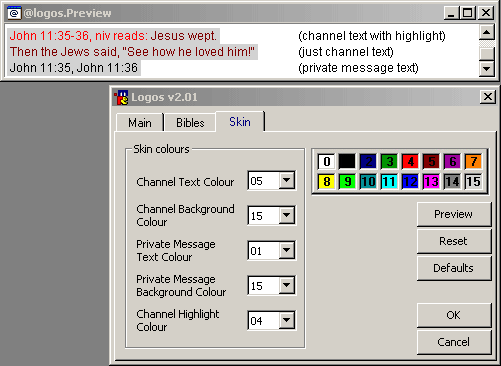The image size is (501, 366).
Task: Expand the Channel Highlight Colour dropdown
Action: coord(287,320)
